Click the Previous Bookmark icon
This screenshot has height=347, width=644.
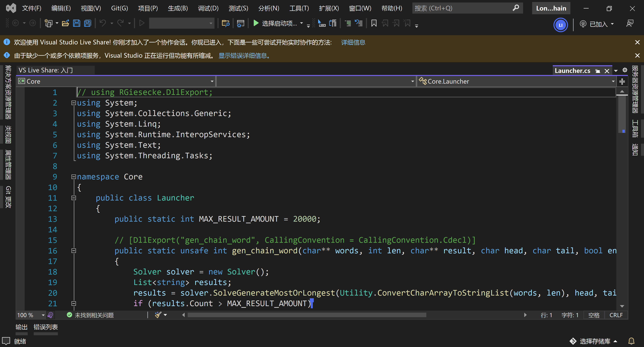click(385, 23)
